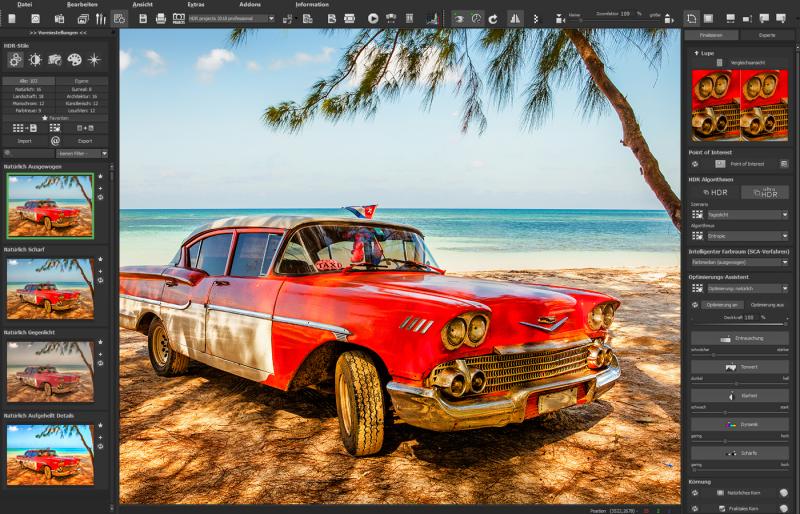Screen dimensions: 800x514
Task: Open the Bearbeiten menu
Action: [x=82, y=5]
